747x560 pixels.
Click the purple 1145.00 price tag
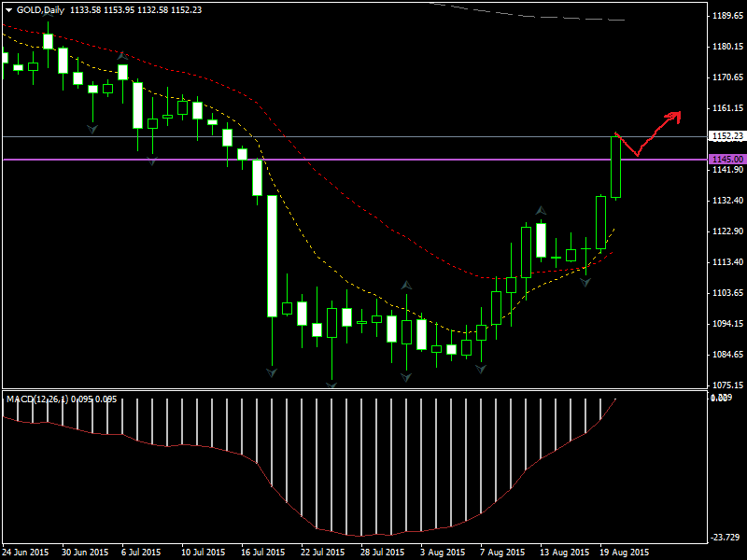[x=727, y=159]
